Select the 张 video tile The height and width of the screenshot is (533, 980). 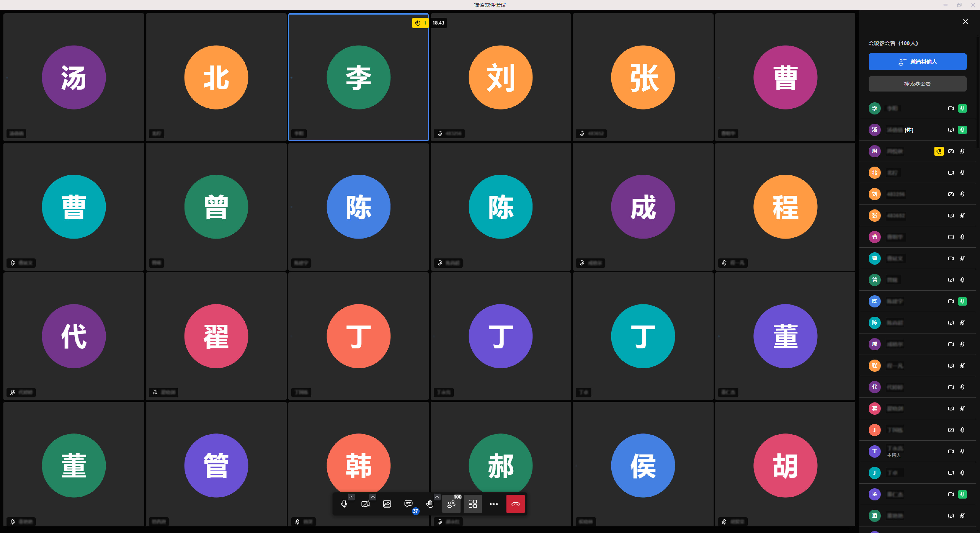[643, 78]
